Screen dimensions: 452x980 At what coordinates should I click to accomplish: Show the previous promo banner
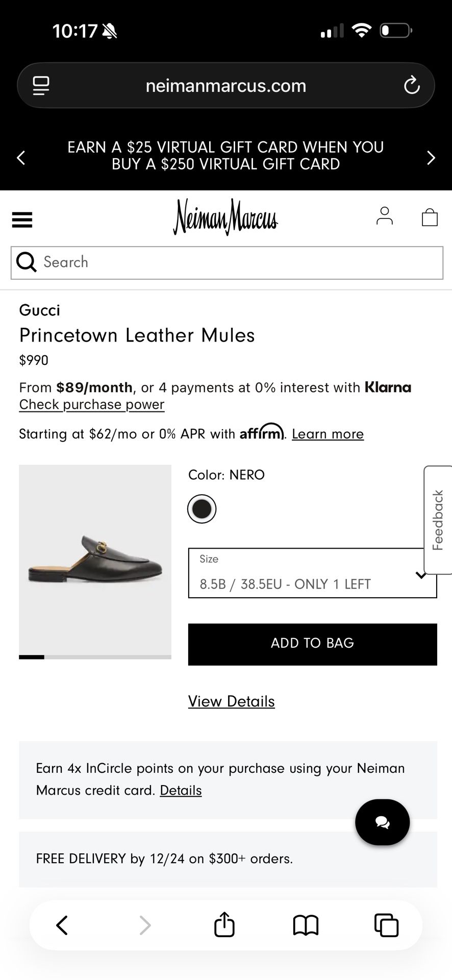tap(21, 158)
